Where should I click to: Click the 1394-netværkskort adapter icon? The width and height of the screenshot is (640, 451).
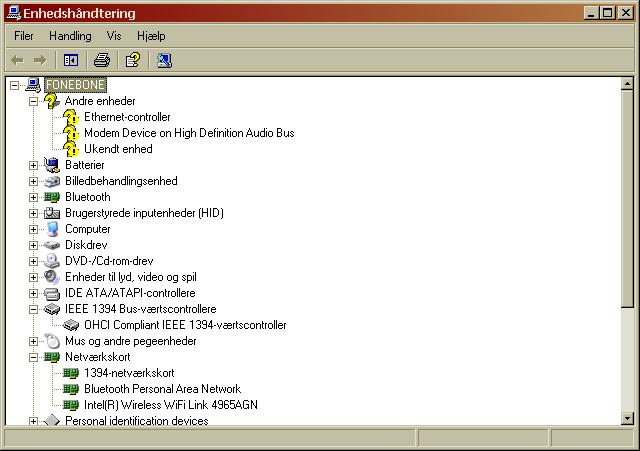(x=71, y=373)
